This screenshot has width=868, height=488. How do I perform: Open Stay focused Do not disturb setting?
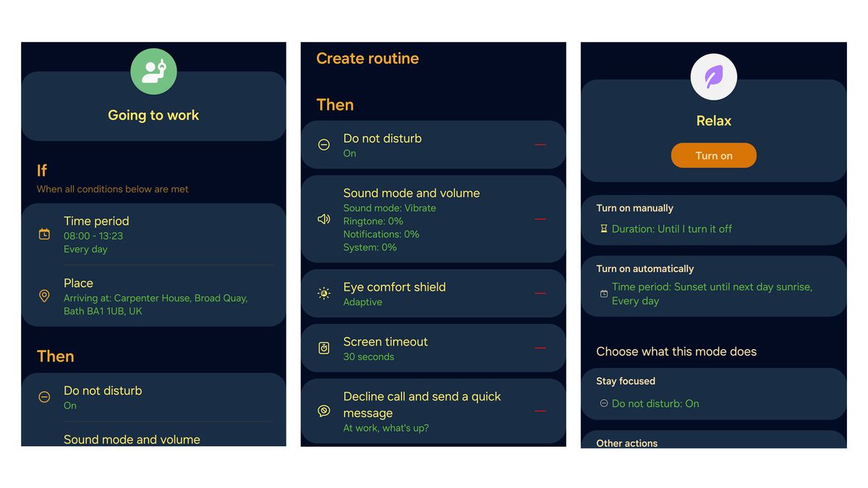[x=655, y=403]
